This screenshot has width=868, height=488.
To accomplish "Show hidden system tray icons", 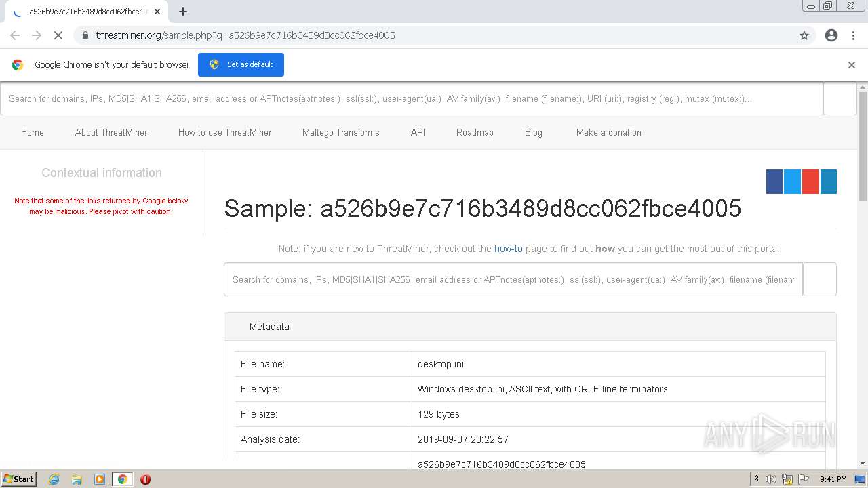I will 756,479.
